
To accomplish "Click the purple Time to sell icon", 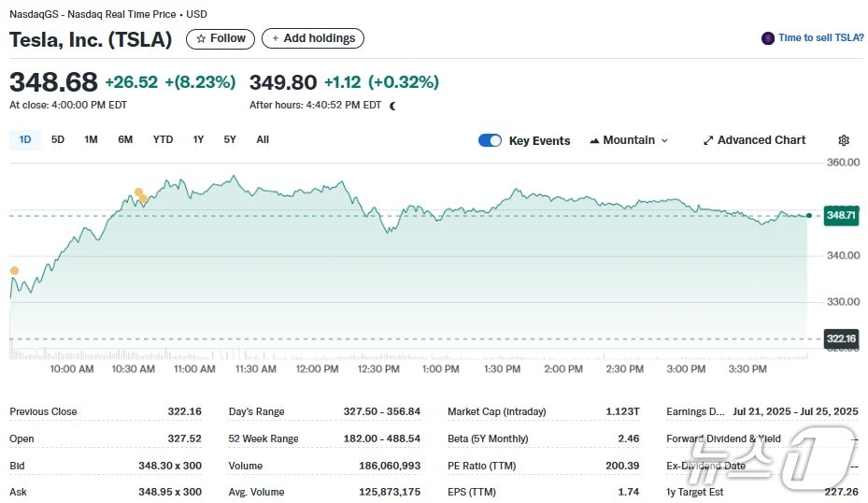I will coord(768,38).
